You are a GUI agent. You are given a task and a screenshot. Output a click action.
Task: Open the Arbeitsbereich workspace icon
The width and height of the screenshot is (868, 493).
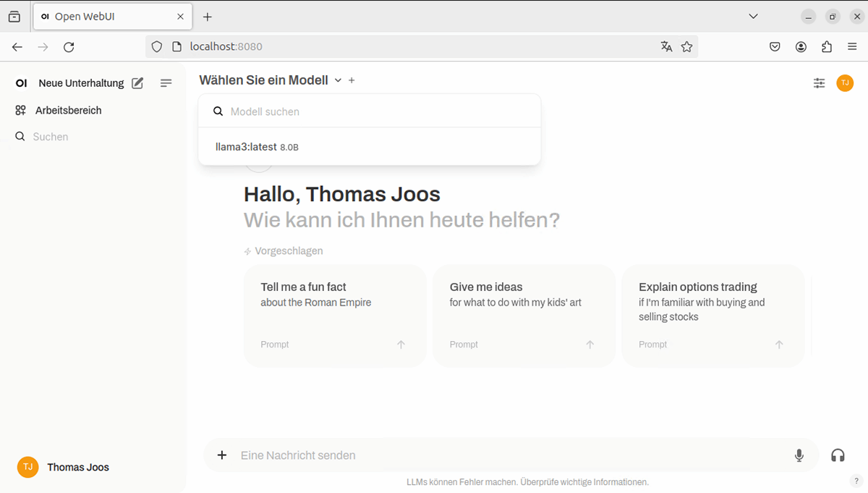pyautogui.click(x=20, y=110)
